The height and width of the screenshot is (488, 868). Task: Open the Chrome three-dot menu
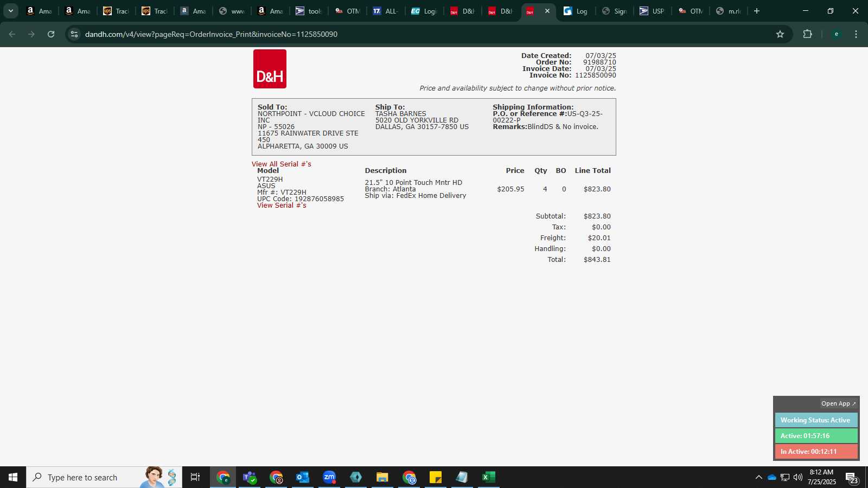point(856,34)
